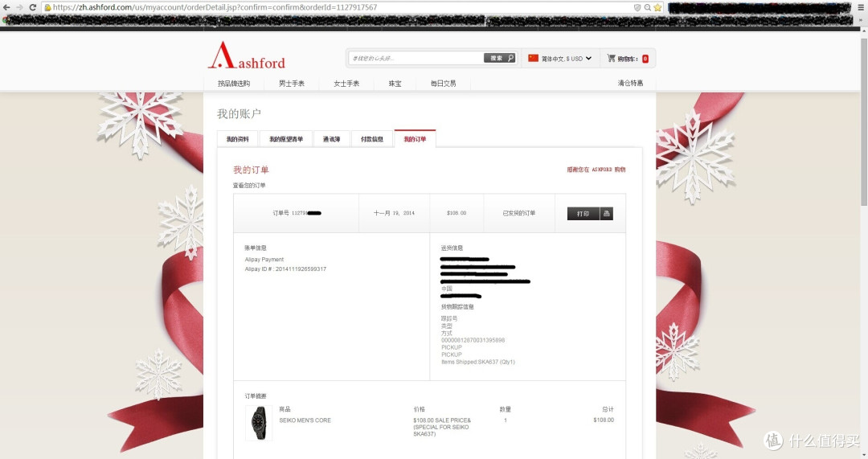Click SEIKO MEN'S CORE product name
Screen dimensions: 868x459
tap(305, 420)
